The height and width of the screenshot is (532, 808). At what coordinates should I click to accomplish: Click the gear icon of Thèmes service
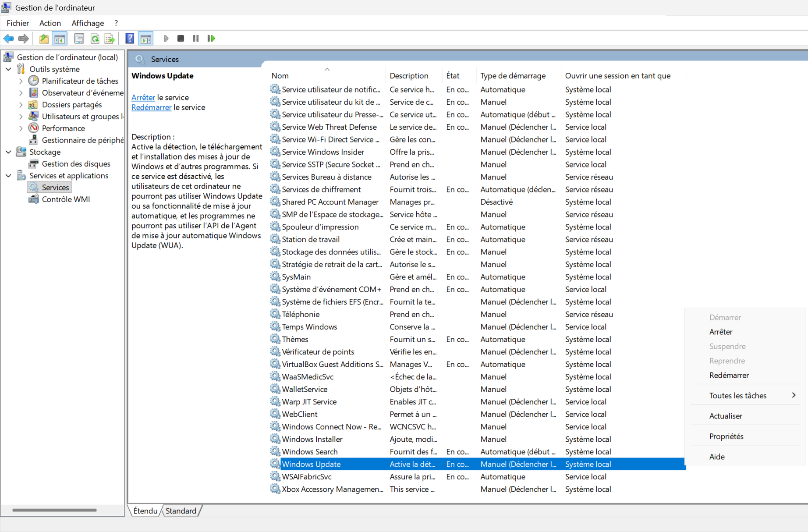click(275, 339)
